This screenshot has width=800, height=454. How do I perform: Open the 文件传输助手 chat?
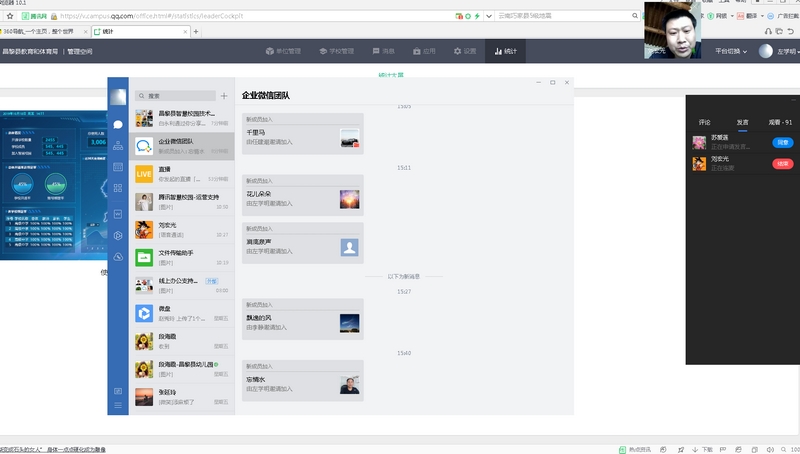click(x=182, y=257)
